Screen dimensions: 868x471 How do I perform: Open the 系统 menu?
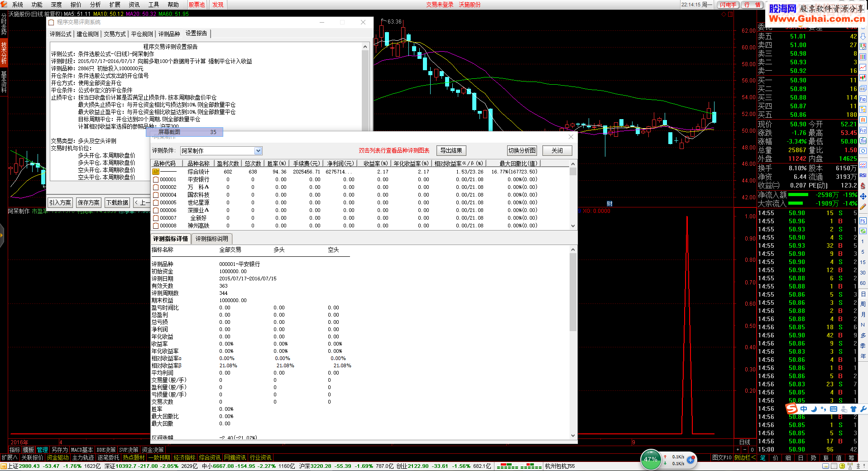click(18, 5)
